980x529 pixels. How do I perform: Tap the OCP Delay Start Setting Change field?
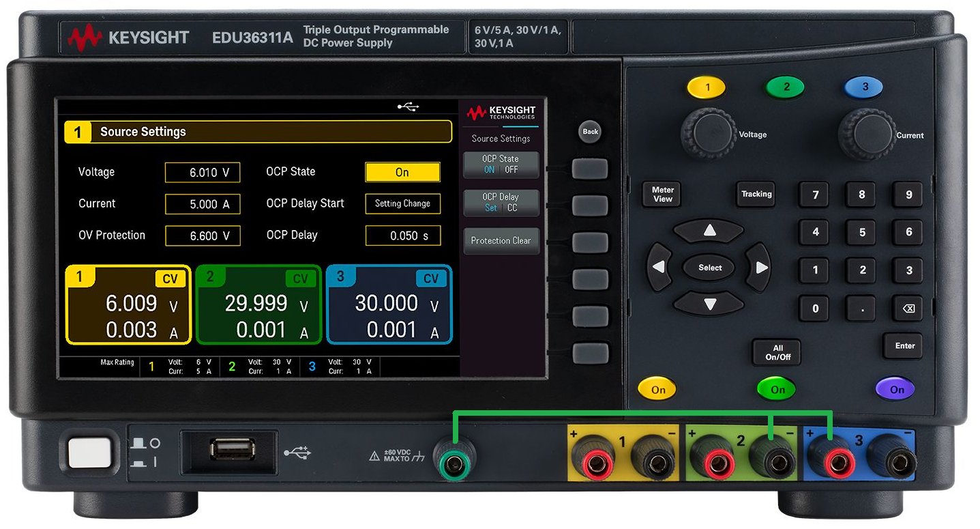coord(402,203)
